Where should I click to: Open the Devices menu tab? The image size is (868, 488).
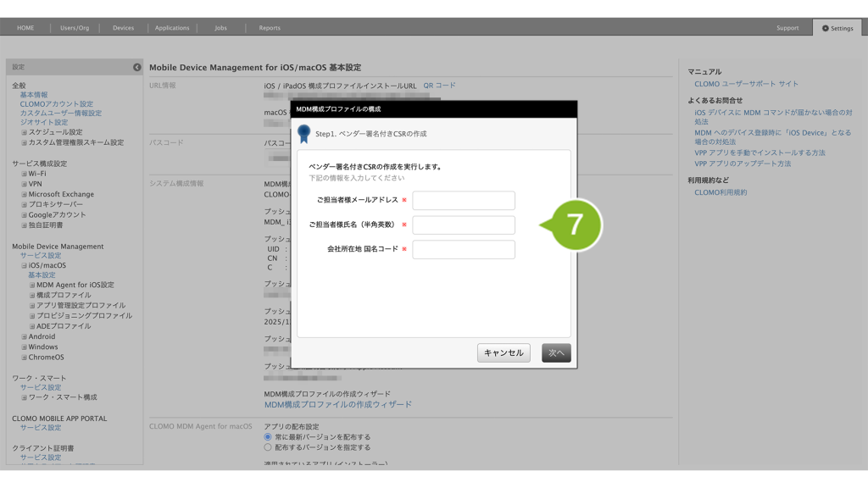[124, 28]
